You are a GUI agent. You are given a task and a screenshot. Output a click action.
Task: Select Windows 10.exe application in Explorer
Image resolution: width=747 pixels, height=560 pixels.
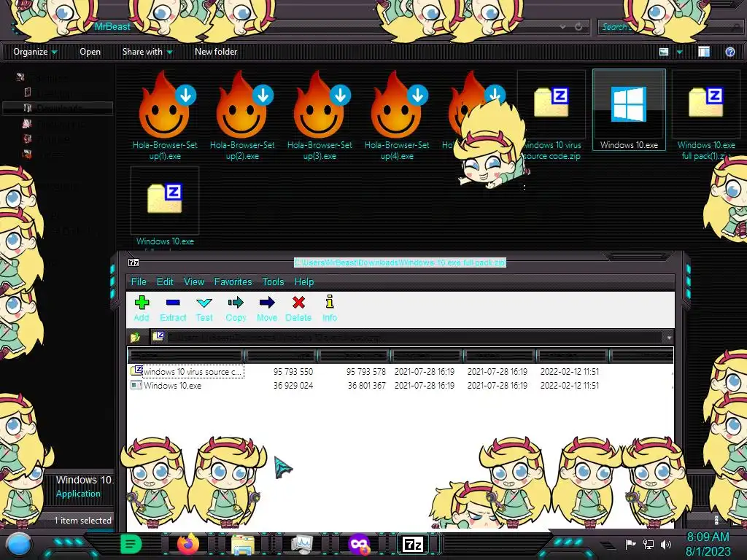tap(629, 110)
